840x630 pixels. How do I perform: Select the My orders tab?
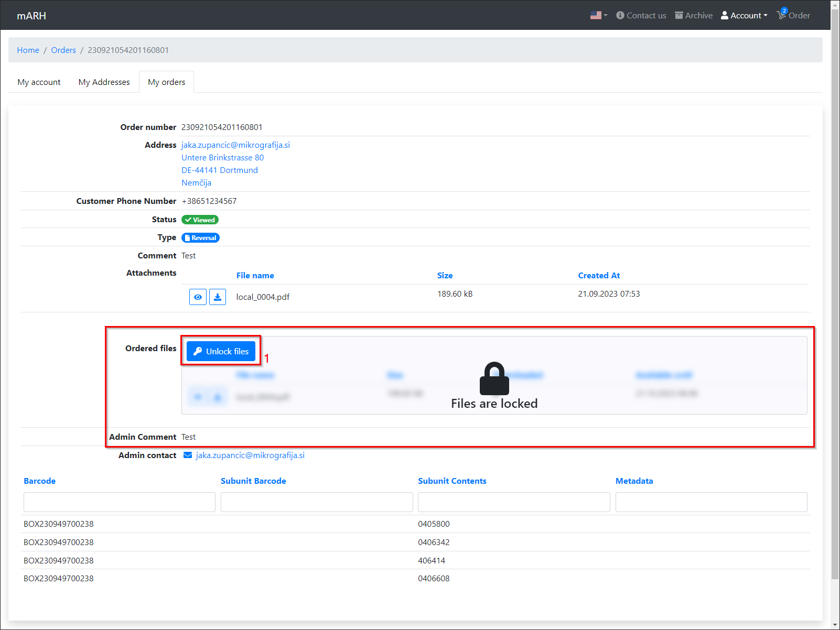click(x=166, y=82)
